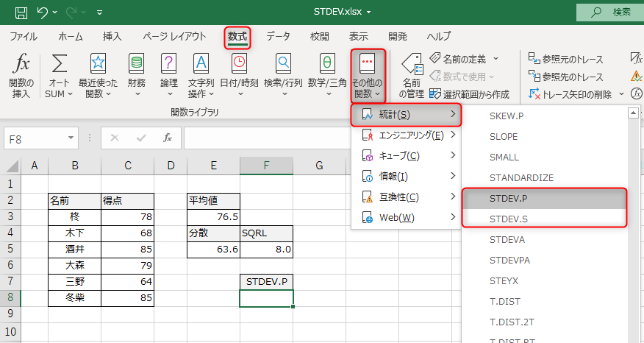Open Recently Used functions (最近使った関数)
This screenshot has width=644, height=343.
coord(98,63)
